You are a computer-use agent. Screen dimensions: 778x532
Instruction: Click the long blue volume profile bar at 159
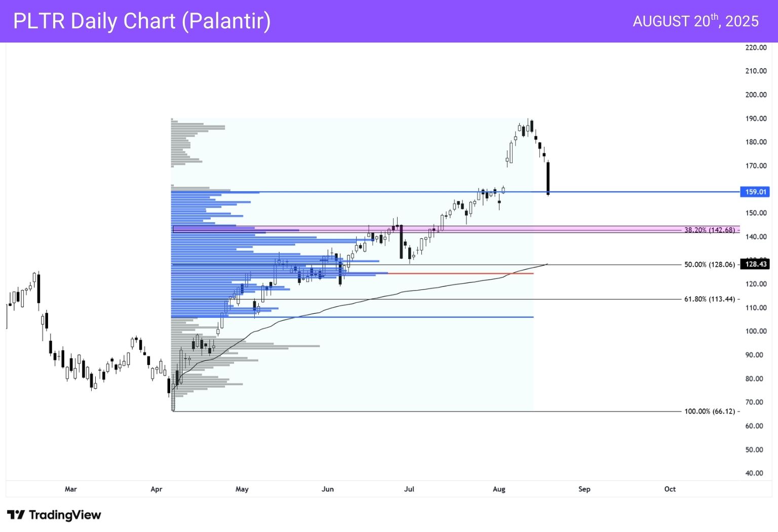point(215,192)
